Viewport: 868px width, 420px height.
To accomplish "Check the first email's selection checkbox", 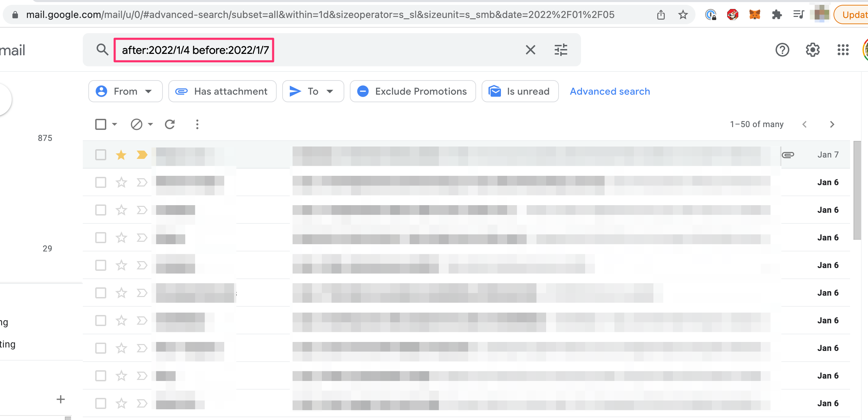I will tap(100, 155).
